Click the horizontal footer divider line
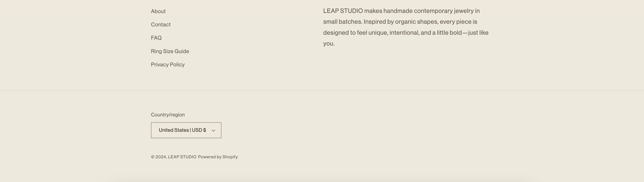This screenshot has height=182, width=644. (x=322, y=90)
